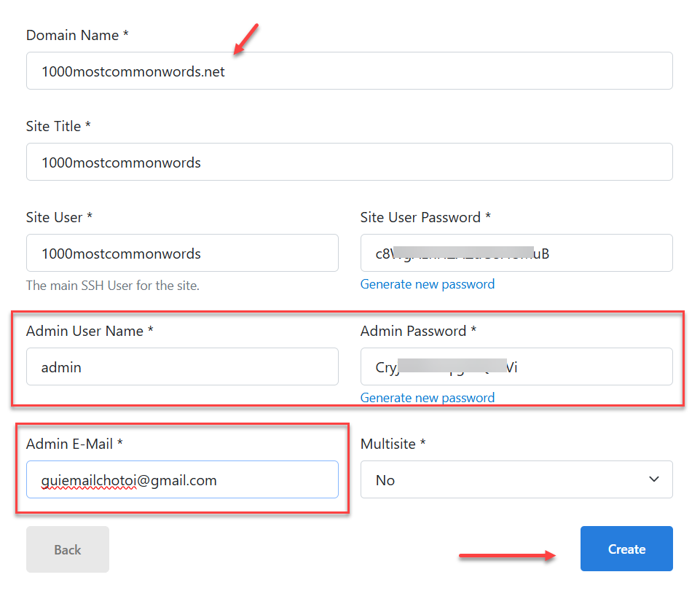Click the Domain Name input field
Image resolution: width=700 pixels, height=596 pixels.
pyautogui.click(x=349, y=71)
